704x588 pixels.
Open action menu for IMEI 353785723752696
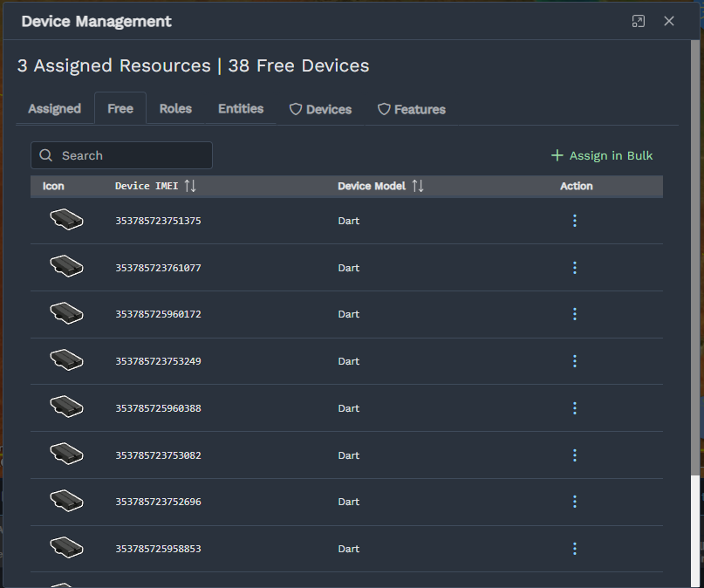pyautogui.click(x=575, y=502)
